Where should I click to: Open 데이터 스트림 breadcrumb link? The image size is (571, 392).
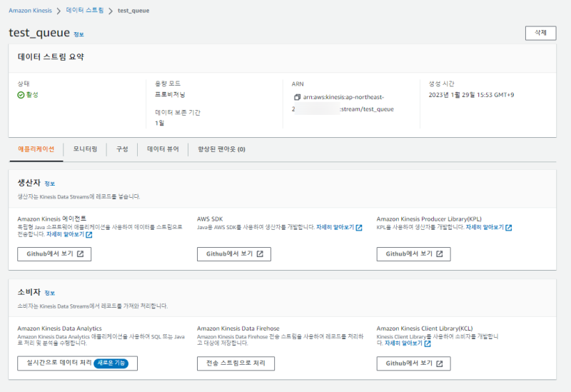[85, 11]
